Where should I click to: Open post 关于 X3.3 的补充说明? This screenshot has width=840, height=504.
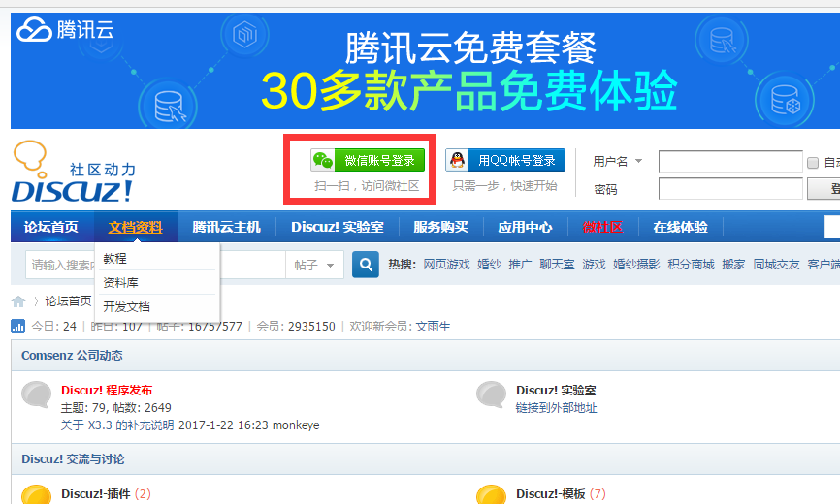(117, 425)
